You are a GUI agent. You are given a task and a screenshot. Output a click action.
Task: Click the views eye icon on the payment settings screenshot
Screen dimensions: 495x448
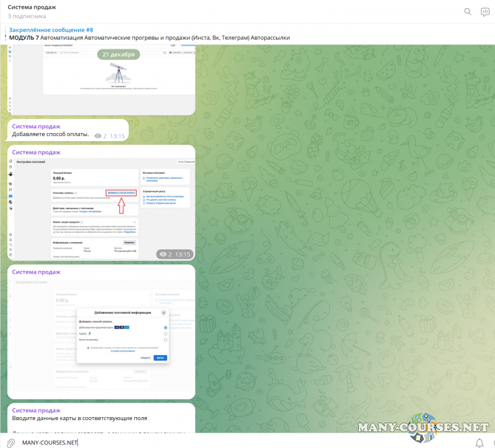click(163, 254)
